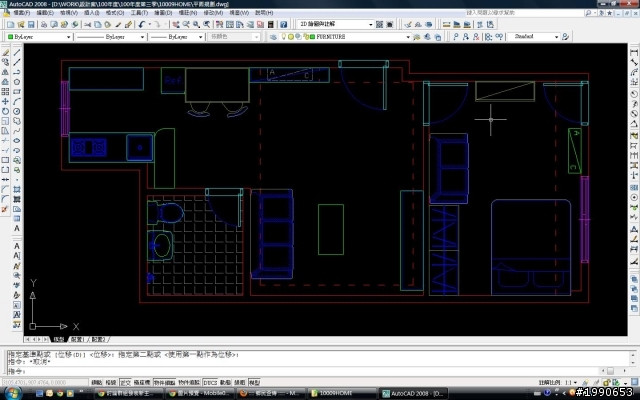Select the Arc draw tool

(17, 101)
